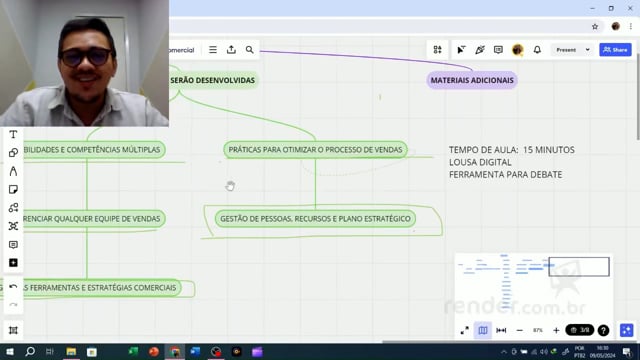
Task: Open the help question mark button
Action: pos(603,330)
